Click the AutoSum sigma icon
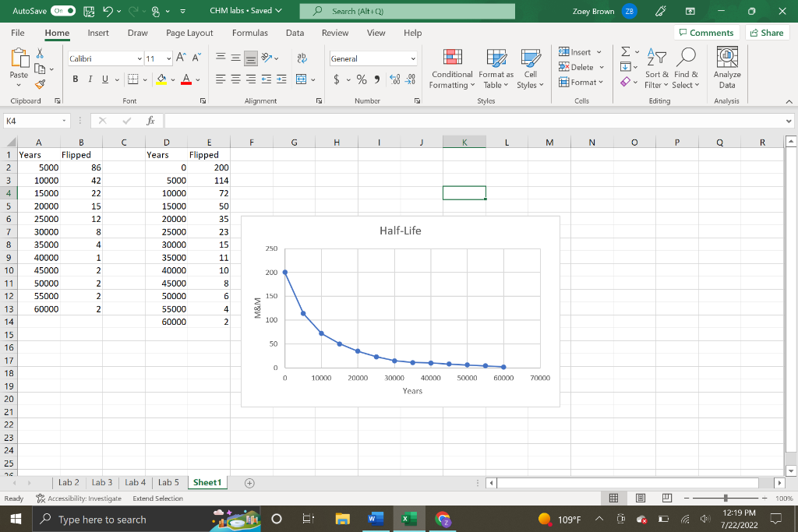Screen dimensions: 798x532 (x=626, y=51)
